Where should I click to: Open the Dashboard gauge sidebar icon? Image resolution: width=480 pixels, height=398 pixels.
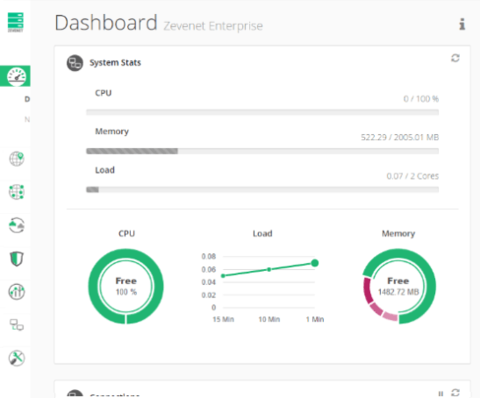(x=16, y=76)
